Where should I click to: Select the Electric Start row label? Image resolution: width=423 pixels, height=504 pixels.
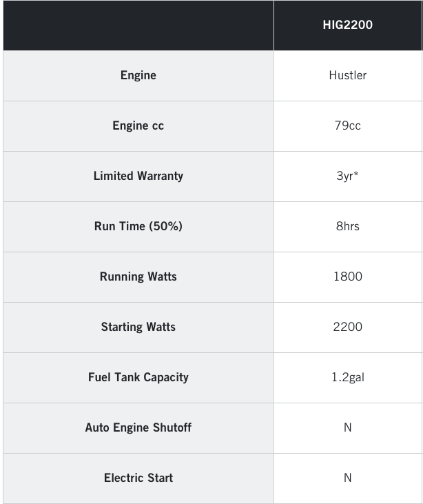138,478
